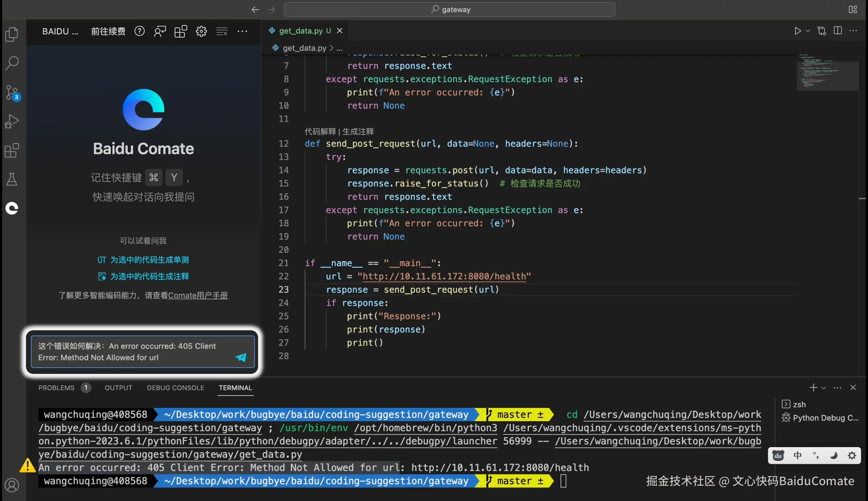868x501 pixels.
Task: Switch to the DEBUG CONSOLE tab
Action: click(175, 388)
